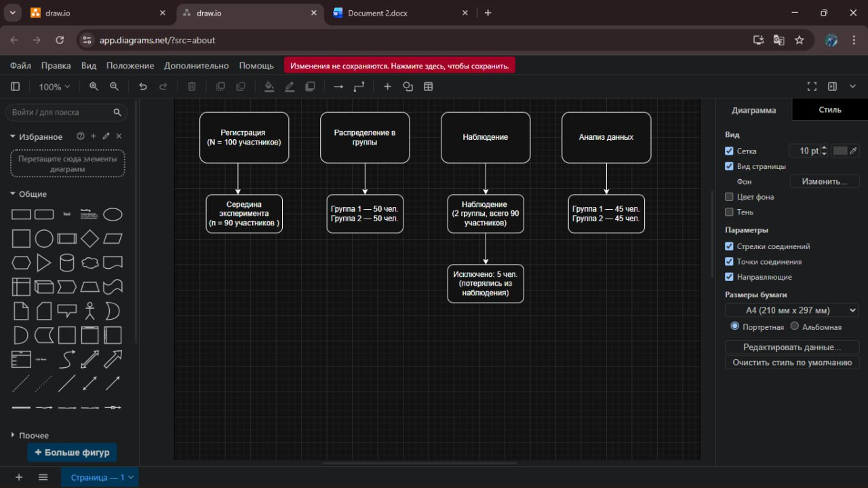Click the Table icon in toolbar
This screenshot has width=868, height=488.
(x=429, y=87)
